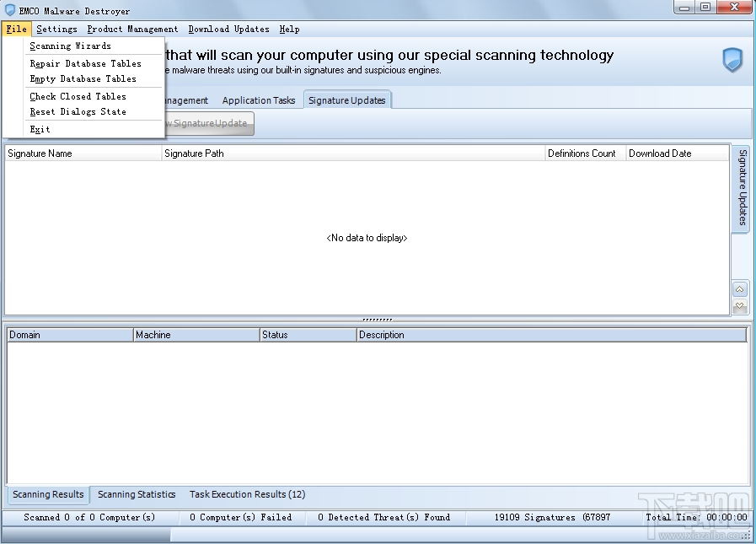The height and width of the screenshot is (544, 756).
Task: Open the Settings menu
Action: coord(56,28)
